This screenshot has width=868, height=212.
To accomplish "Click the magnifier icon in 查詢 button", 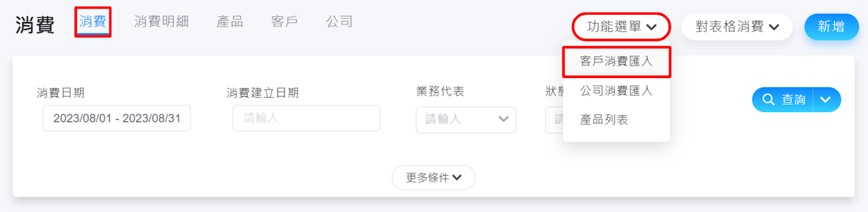I will [x=768, y=100].
